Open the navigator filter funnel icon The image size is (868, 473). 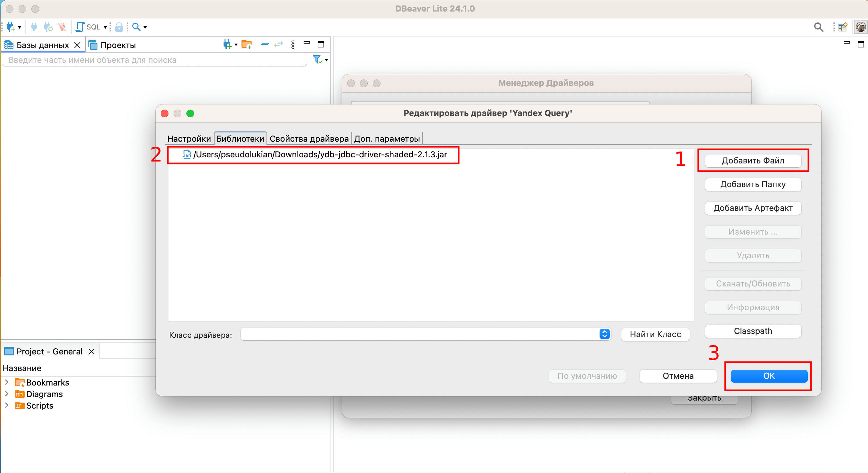317,60
